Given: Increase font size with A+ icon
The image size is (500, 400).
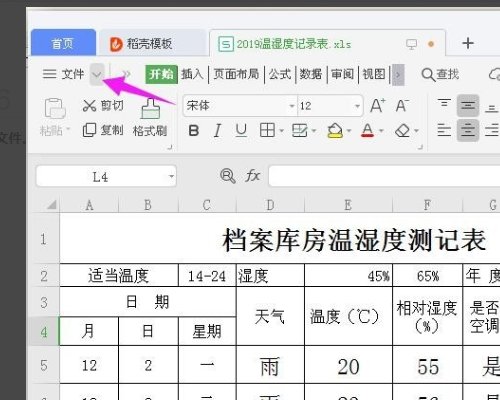Looking at the screenshot, I should pos(378,106).
